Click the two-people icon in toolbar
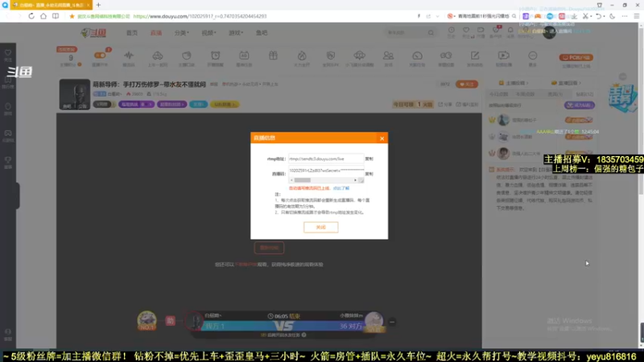Image resolution: width=644 pixels, height=362 pixels. pyautogui.click(x=388, y=56)
